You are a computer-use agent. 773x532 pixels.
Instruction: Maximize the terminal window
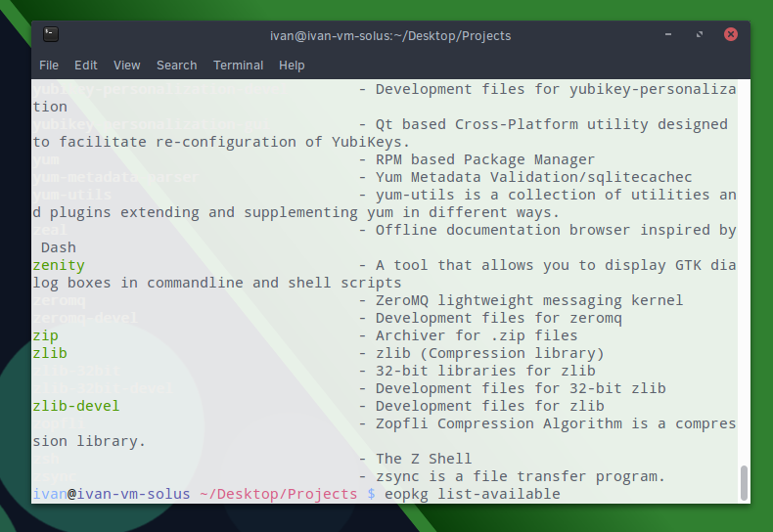point(699,34)
